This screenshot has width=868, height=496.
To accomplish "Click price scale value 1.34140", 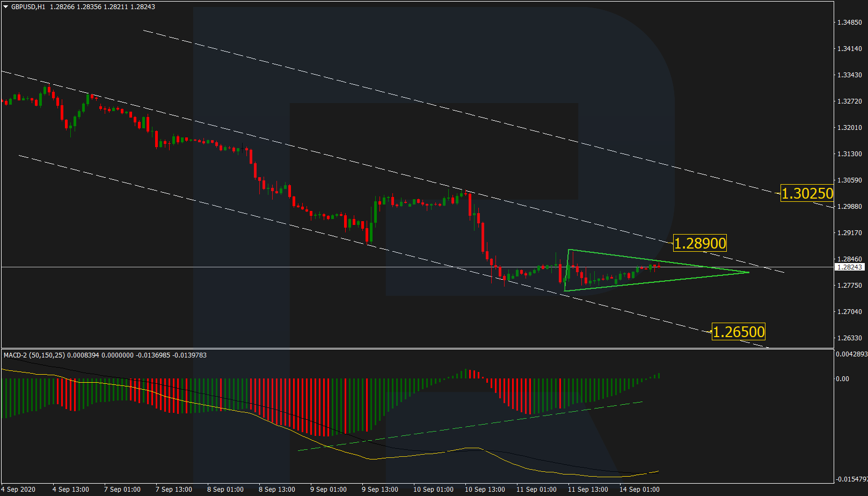I will click(850, 49).
